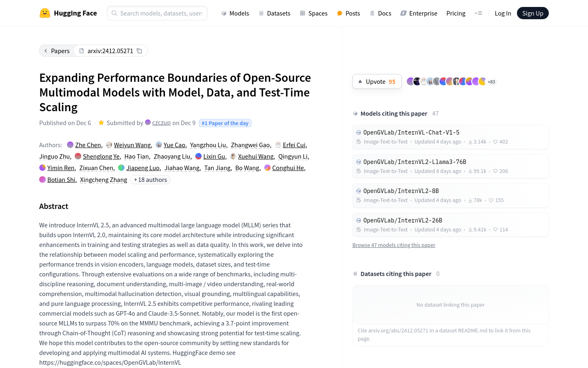Click the Weiyun Wang author avatar
This screenshot has height=368, width=588.
coord(109,145)
